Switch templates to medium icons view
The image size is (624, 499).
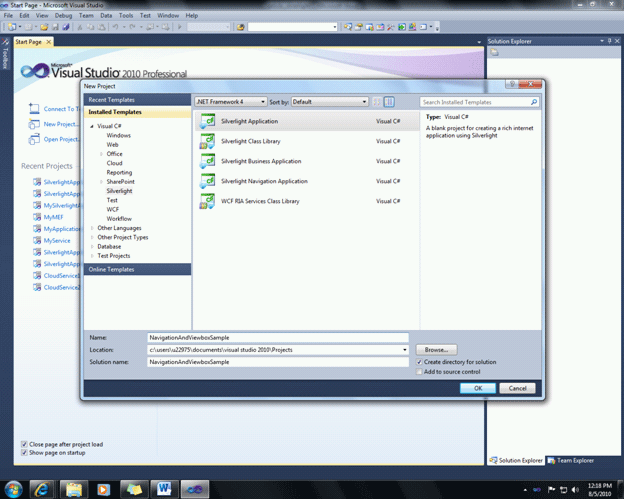(x=389, y=102)
